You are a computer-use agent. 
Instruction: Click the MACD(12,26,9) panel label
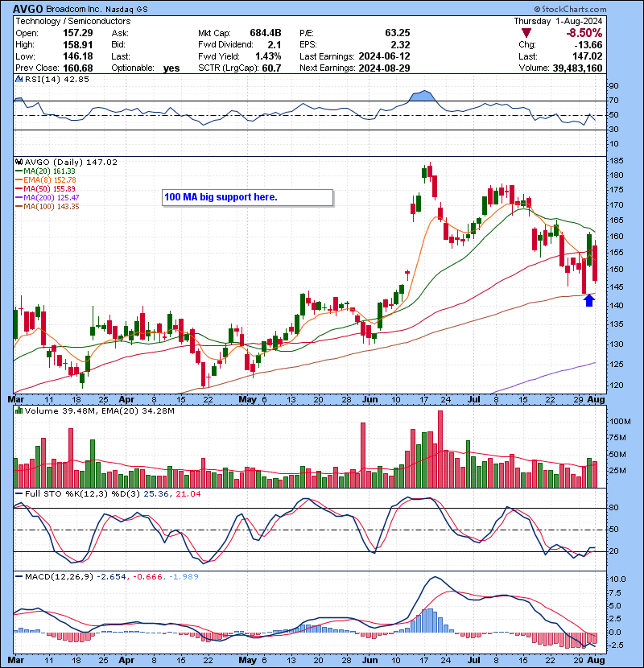point(59,577)
